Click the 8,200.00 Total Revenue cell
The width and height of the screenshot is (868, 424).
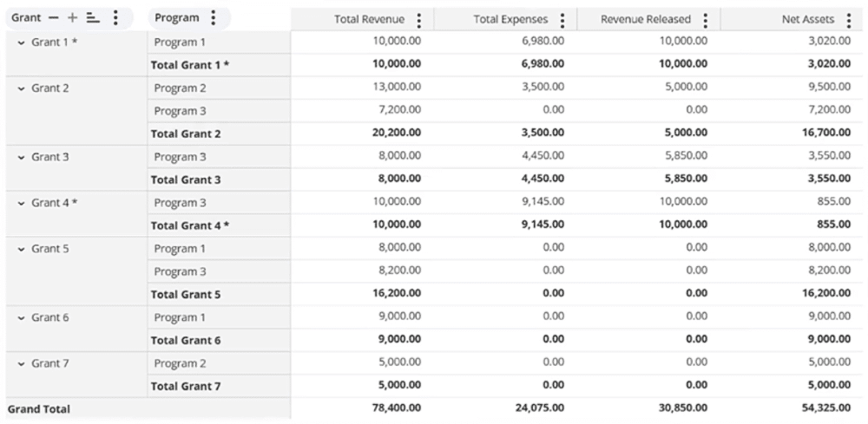[x=399, y=271]
